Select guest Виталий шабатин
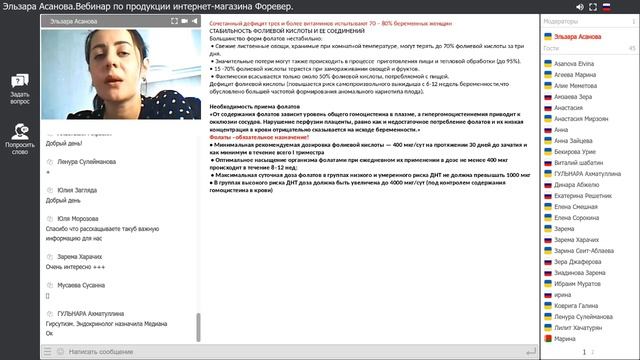This screenshot has width=640, height=360. 578,163
